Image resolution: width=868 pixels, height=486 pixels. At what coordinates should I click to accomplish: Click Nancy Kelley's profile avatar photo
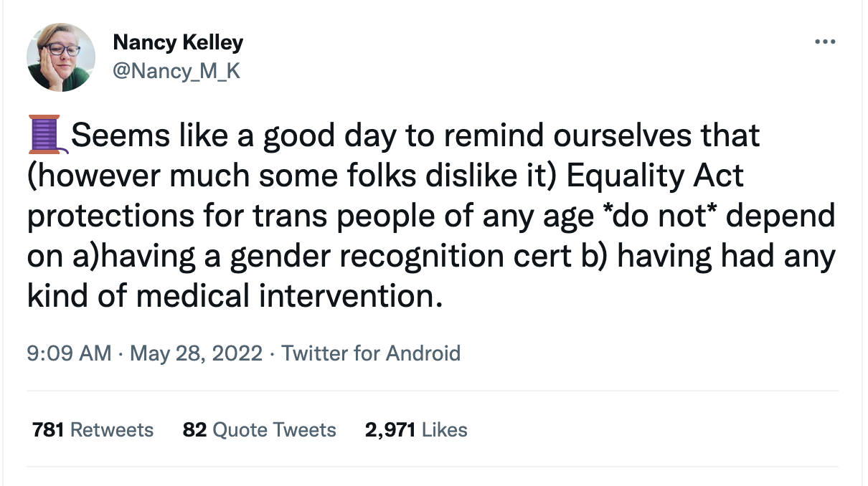click(x=61, y=57)
